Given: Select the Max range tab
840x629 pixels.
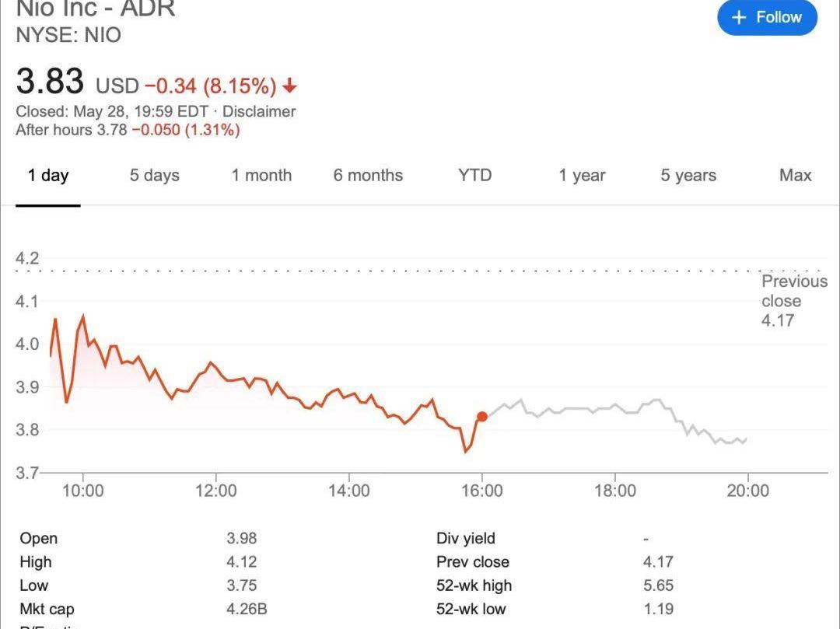Looking at the screenshot, I should tap(795, 175).
